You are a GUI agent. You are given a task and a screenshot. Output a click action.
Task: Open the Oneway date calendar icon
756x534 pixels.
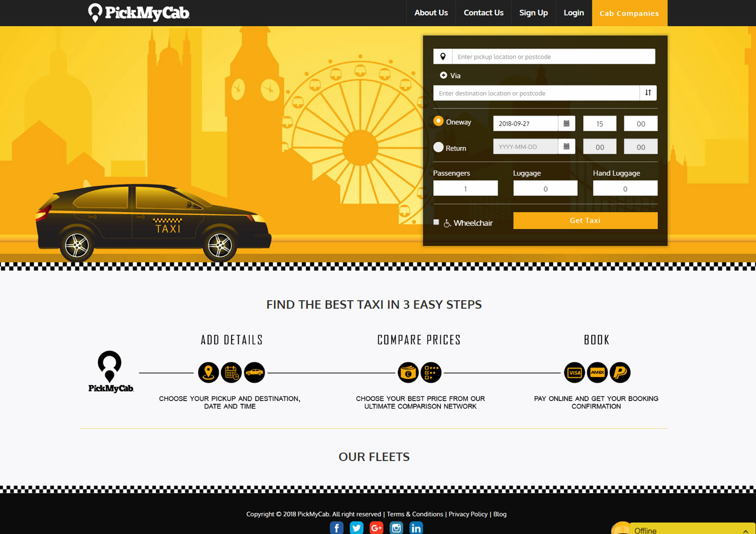(566, 123)
